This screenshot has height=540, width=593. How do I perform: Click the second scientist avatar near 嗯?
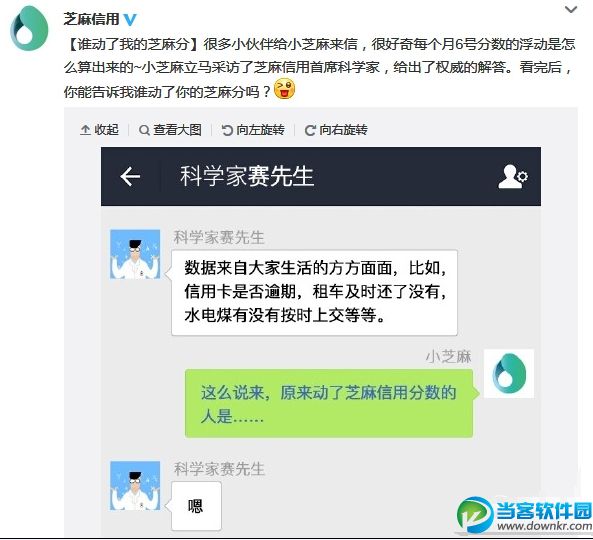pyautogui.click(x=135, y=486)
